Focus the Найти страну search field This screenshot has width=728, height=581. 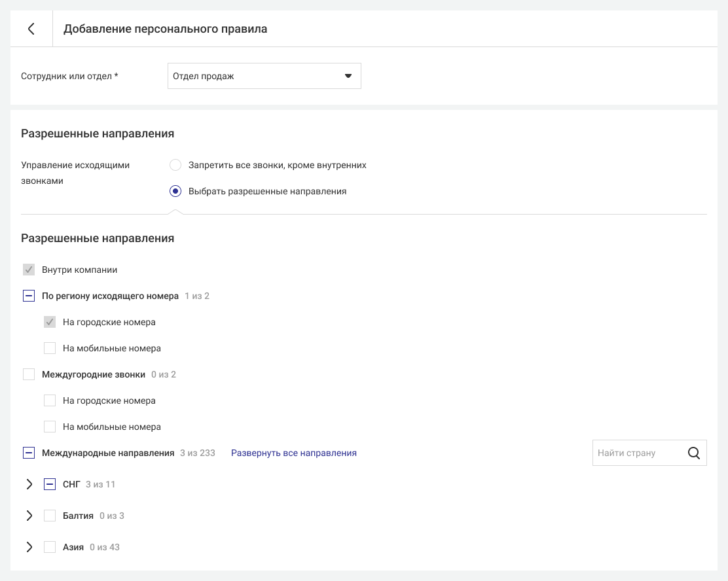635,453
